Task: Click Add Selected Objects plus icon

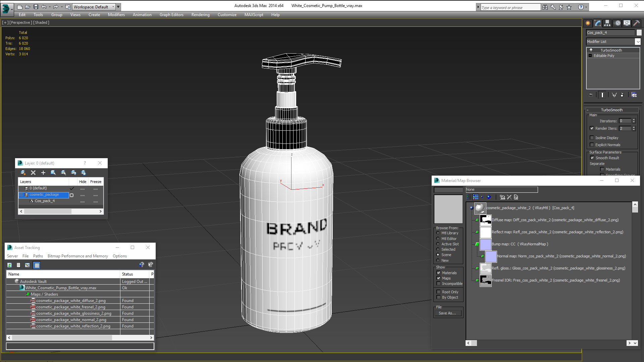Action: (43, 173)
